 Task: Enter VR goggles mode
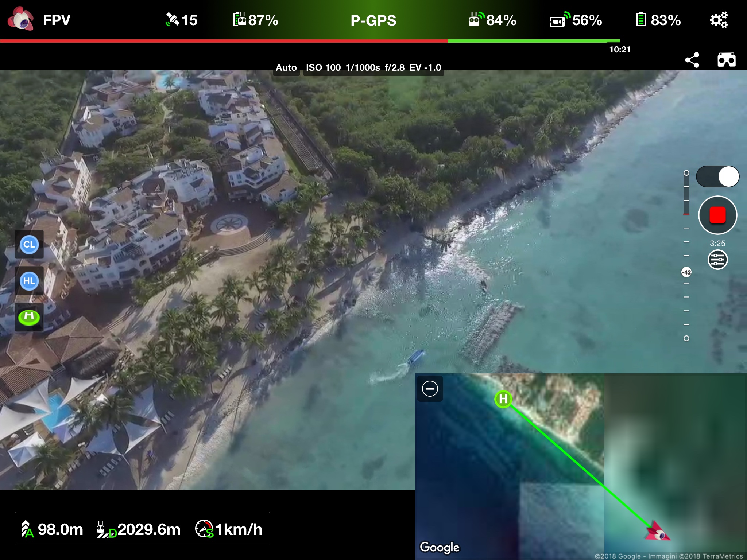(x=726, y=60)
